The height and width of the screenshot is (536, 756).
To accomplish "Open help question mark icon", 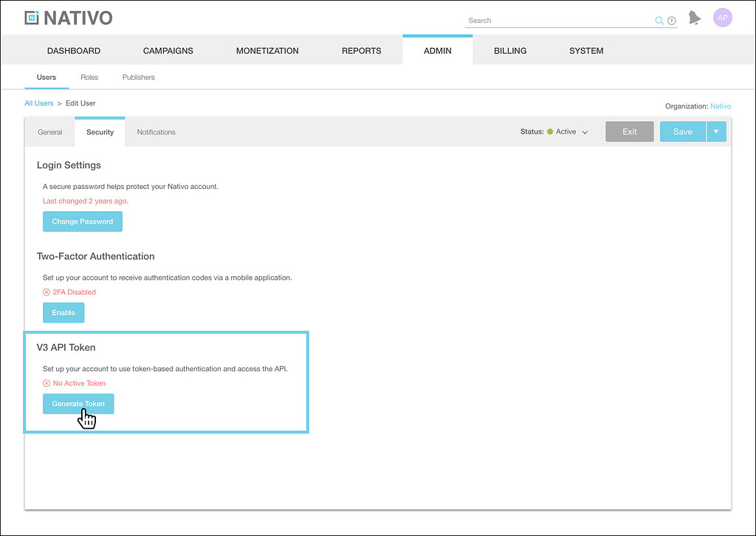I will [672, 21].
